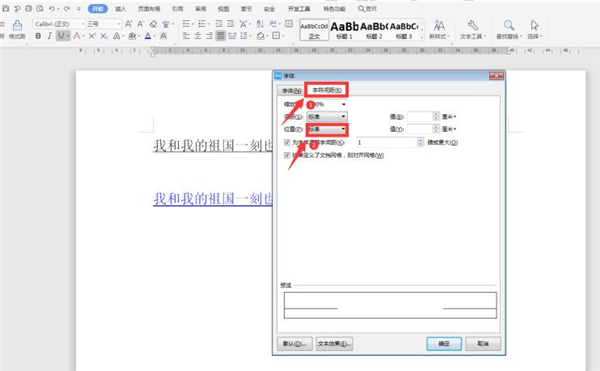Click the justify alignment icon
The height and width of the screenshot is (371, 600).
(220, 36)
